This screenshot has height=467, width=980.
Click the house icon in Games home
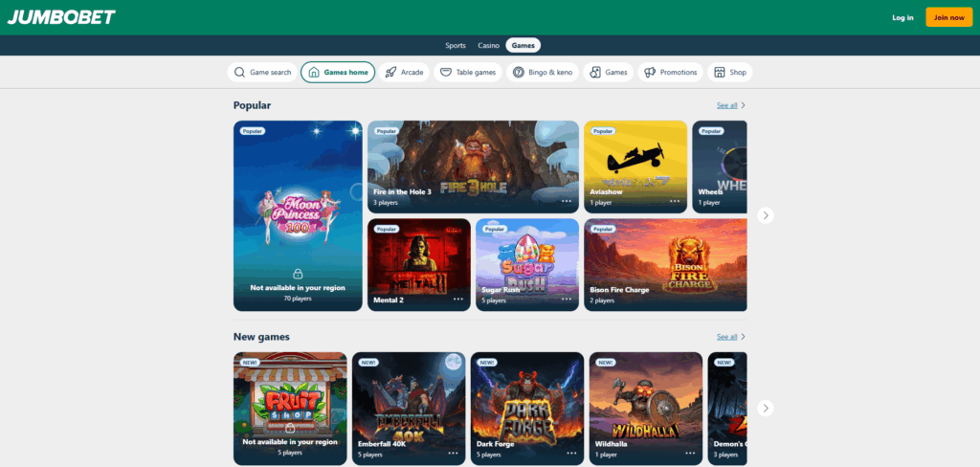(x=314, y=73)
